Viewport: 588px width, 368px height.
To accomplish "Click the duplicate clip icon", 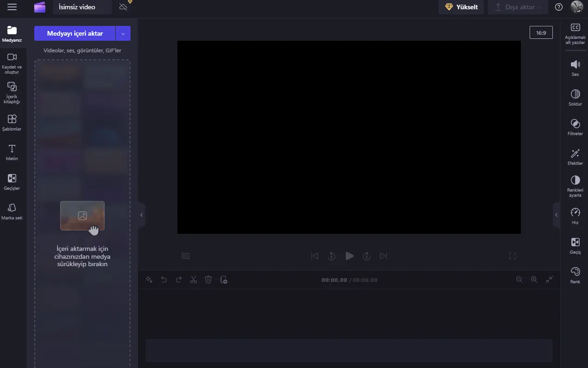I will click(x=224, y=280).
